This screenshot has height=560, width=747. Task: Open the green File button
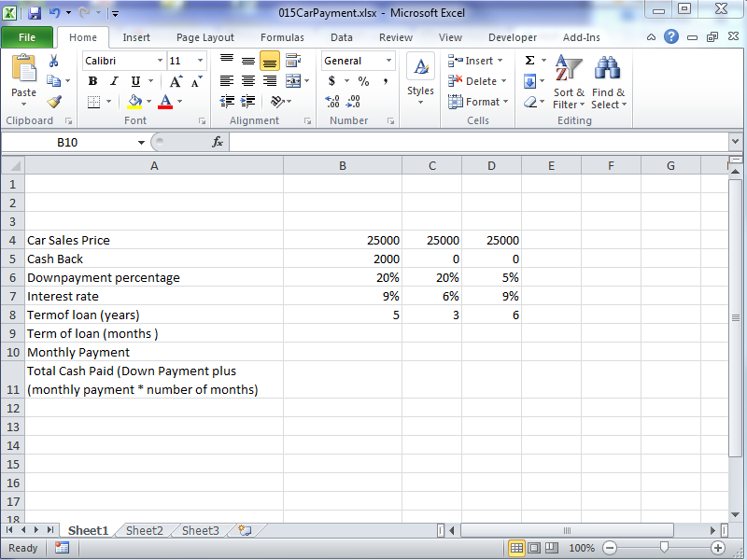(27, 37)
